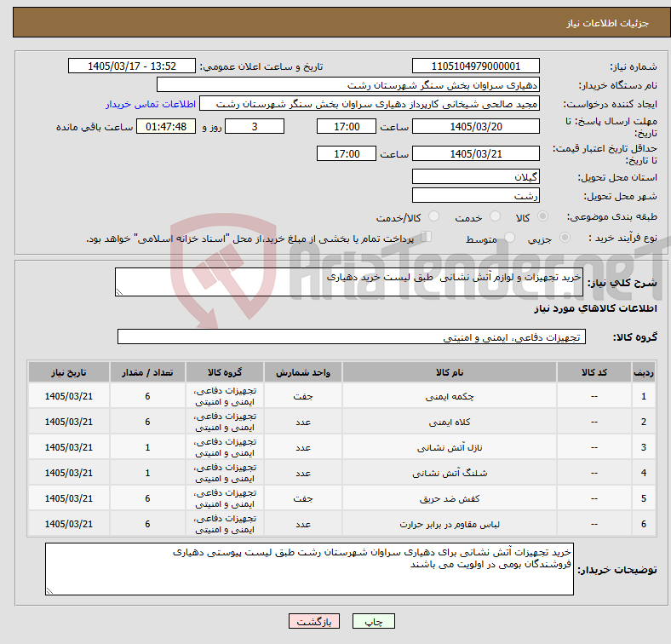The height and width of the screenshot is (644, 671).
Task: Open the اطلاعات تماس خریدار link
Action: (x=151, y=104)
